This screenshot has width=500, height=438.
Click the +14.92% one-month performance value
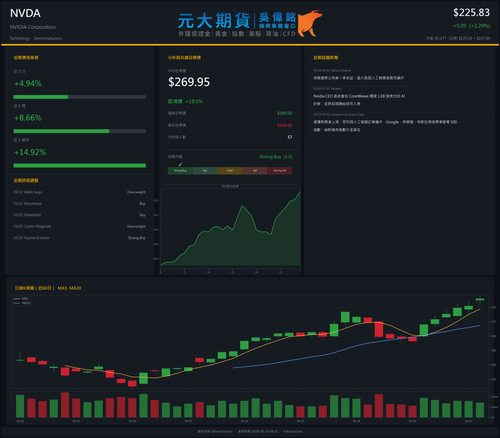pos(30,152)
